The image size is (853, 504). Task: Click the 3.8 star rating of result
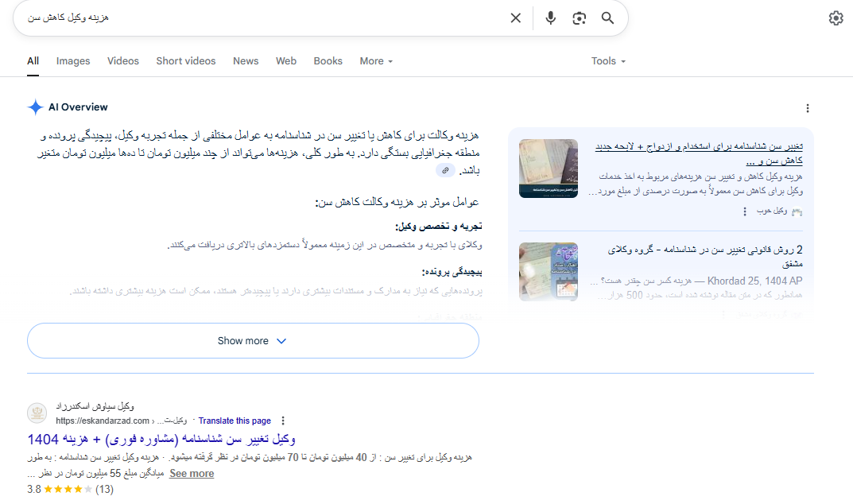pos(70,490)
